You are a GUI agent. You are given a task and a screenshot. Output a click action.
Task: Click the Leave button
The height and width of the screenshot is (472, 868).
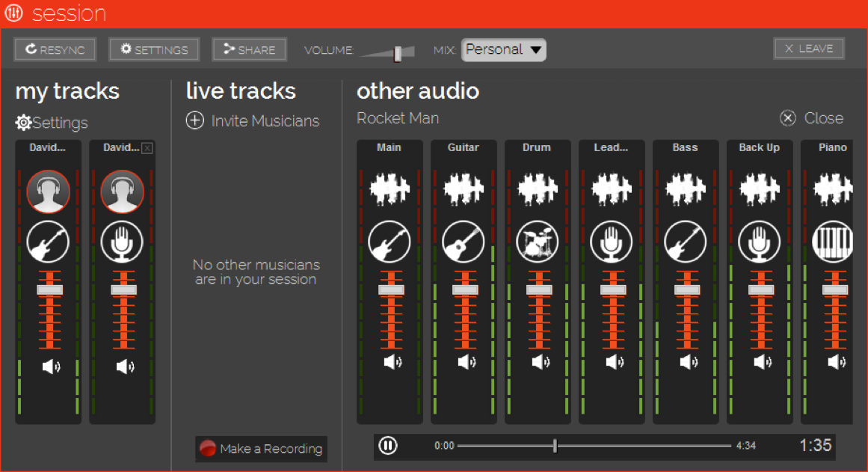point(809,48)
